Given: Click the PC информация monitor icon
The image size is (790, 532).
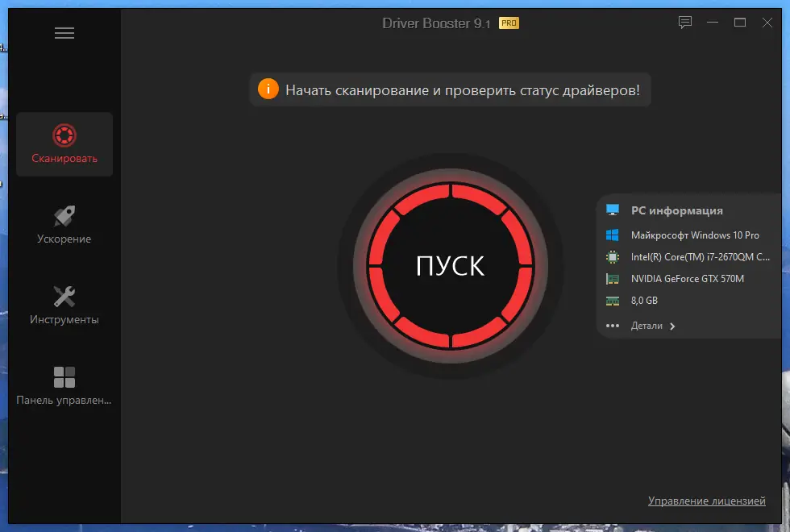Looking at the screenshot, I should click(x=612, y=210).
